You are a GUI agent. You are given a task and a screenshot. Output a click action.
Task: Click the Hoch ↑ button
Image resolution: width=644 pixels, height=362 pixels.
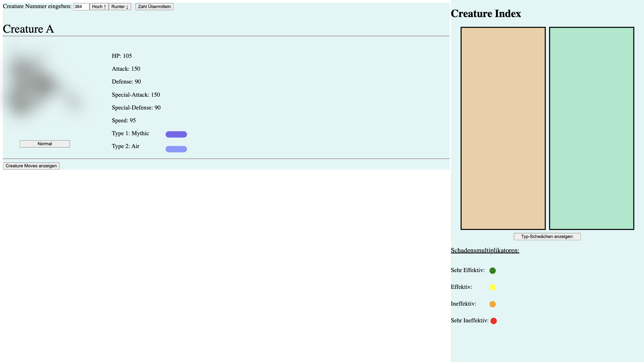click(99, 7)
